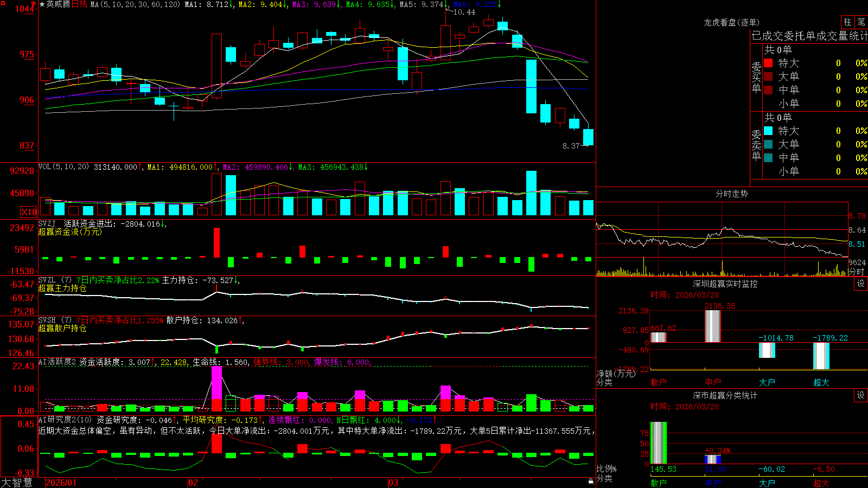Click the teal 中单 sell-order swatch
The height and width of the screenshot is (488, 868).
(x=768, y=158)
